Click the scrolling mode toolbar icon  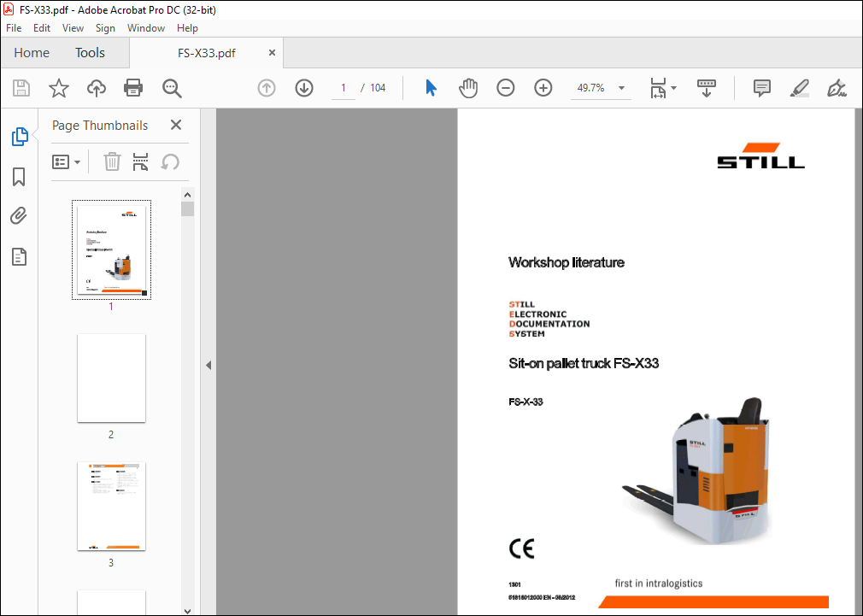tap(706, 88)
